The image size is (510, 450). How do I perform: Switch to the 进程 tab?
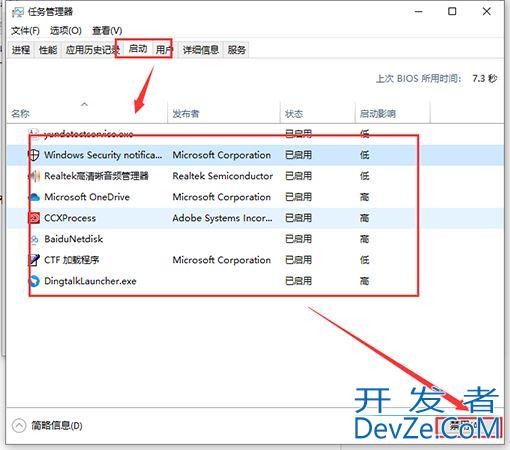pos(21,50)
